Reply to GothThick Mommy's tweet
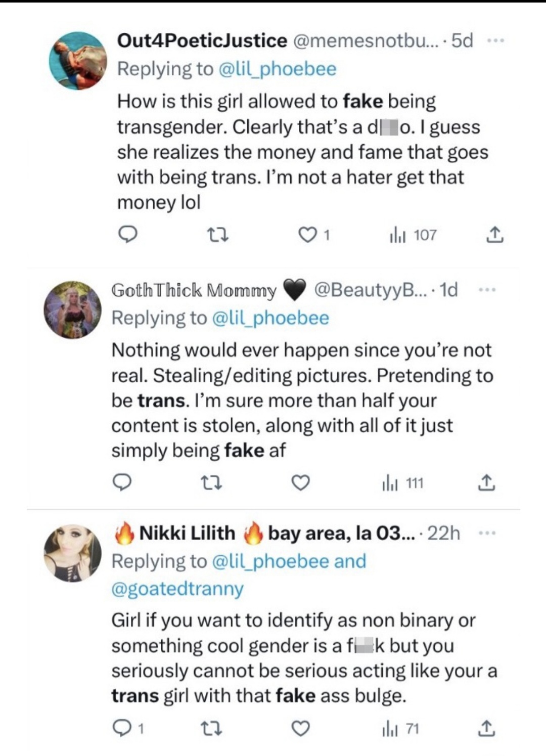 pos(122,483)
